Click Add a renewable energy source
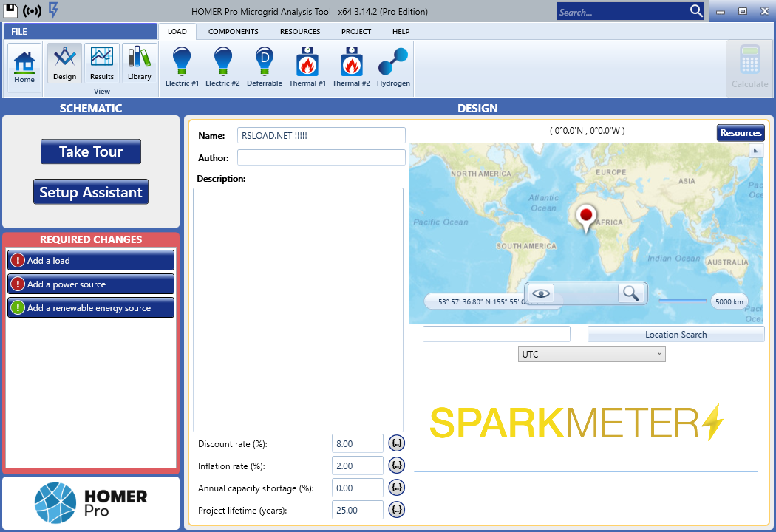The height and width of the screenshot is (532, 776). point(91,308)
